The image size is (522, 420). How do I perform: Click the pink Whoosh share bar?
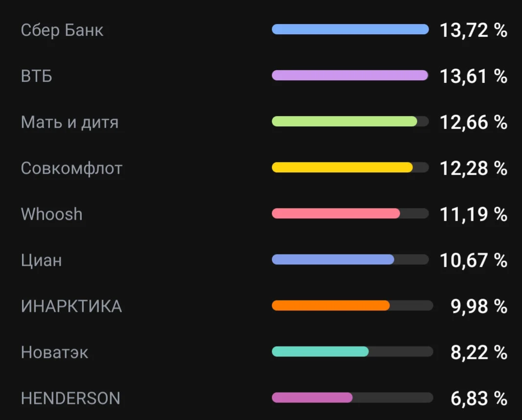coord(336,213)
